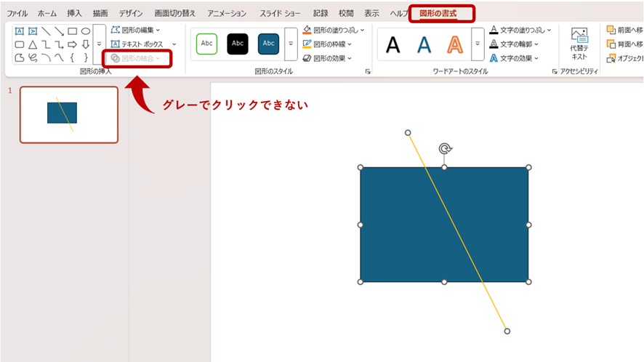The image size is (644, 362).
Task: Apply the black Abc shape style preset
Action: click(238, 44)
